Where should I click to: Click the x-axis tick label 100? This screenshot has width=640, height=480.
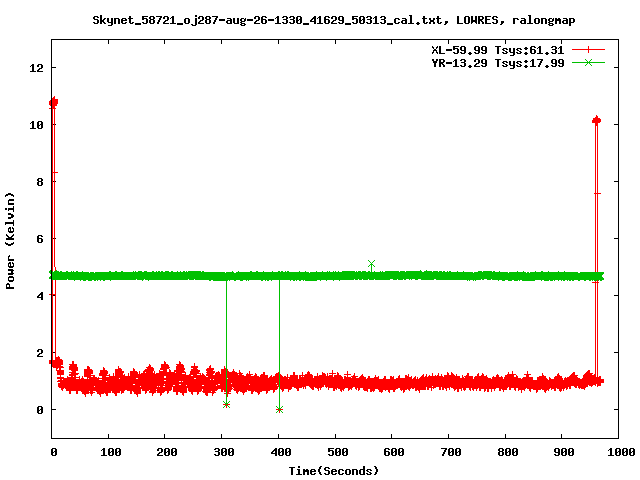pyautogui.click(x=110, y=452)
